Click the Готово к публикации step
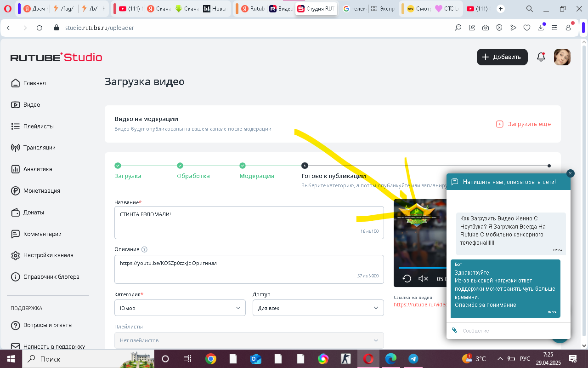The height and width of the screenshot is (368, 588). point(334,176)
